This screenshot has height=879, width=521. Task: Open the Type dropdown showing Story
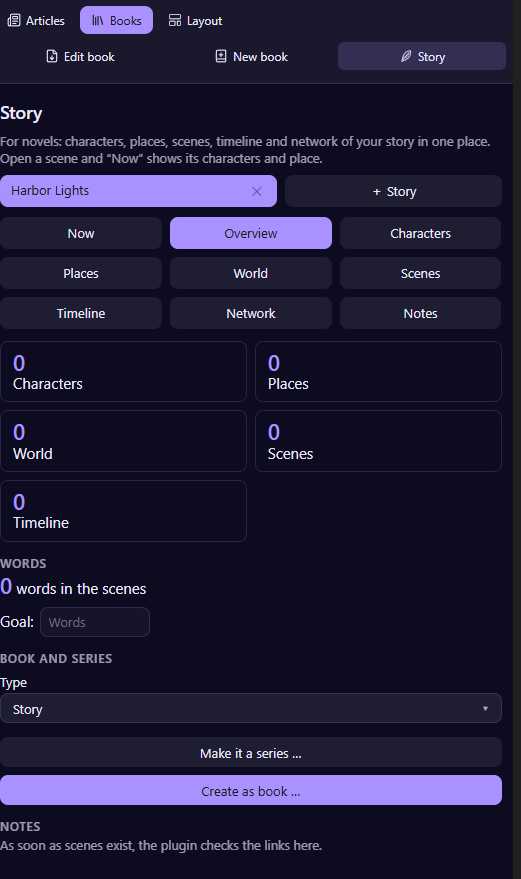251,709
